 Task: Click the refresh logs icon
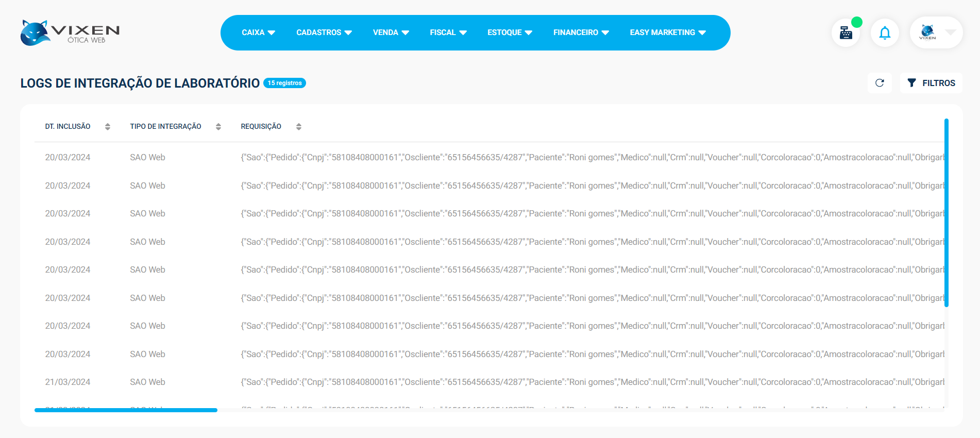(880, 83)
